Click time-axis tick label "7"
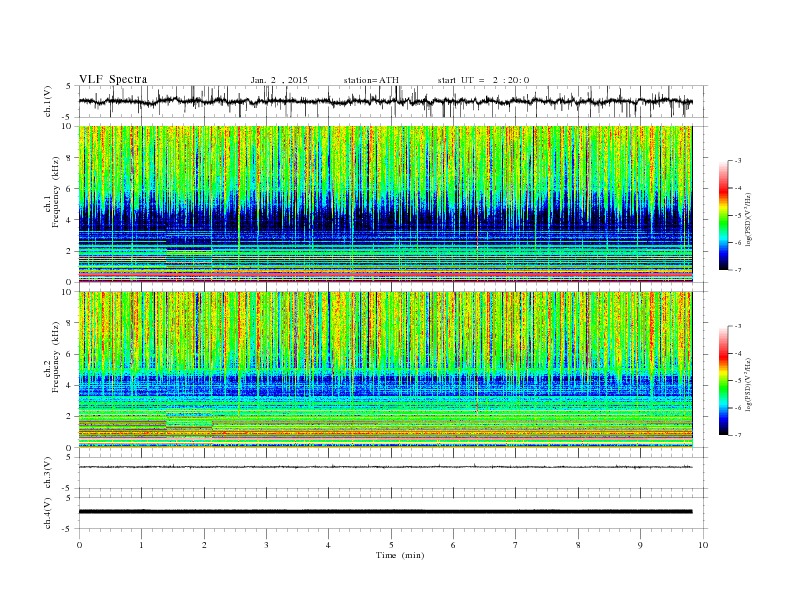 [516, 545]
